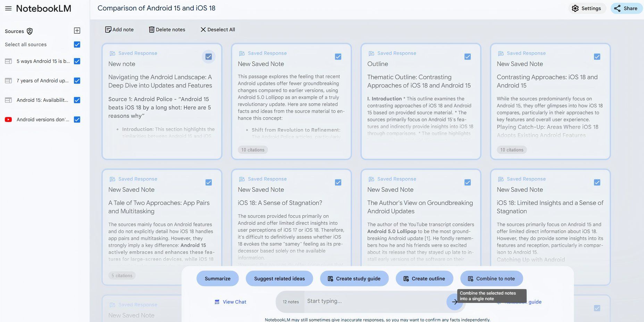Deselect 'The Author's View' note checkbox
This screenshot has height=322, width=644.
[468, 182]
